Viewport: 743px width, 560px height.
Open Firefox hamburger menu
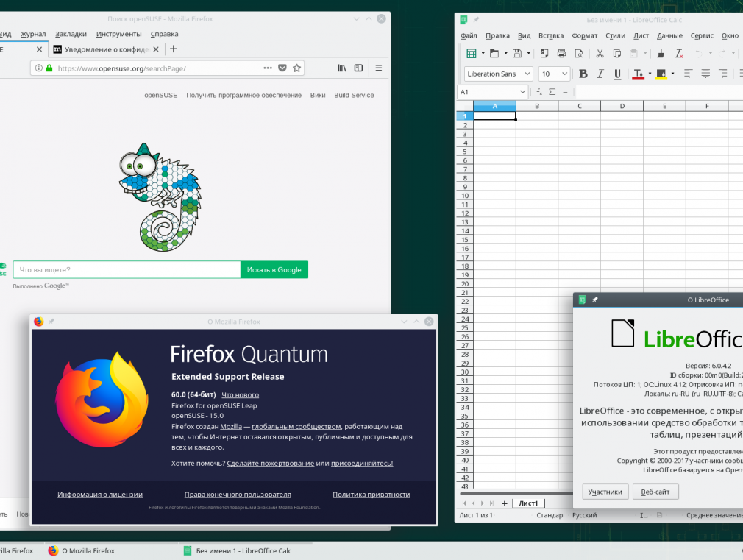click(379, 68)
